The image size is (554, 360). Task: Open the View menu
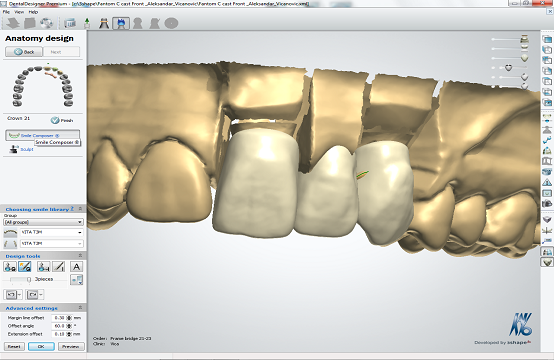(x=19, y=12)
